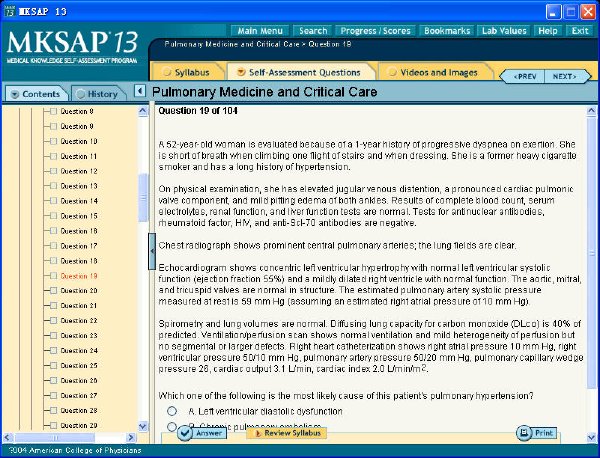600x458 pixels.
Task: Check the box beside Question 12
Action: [x=54, y=171]
